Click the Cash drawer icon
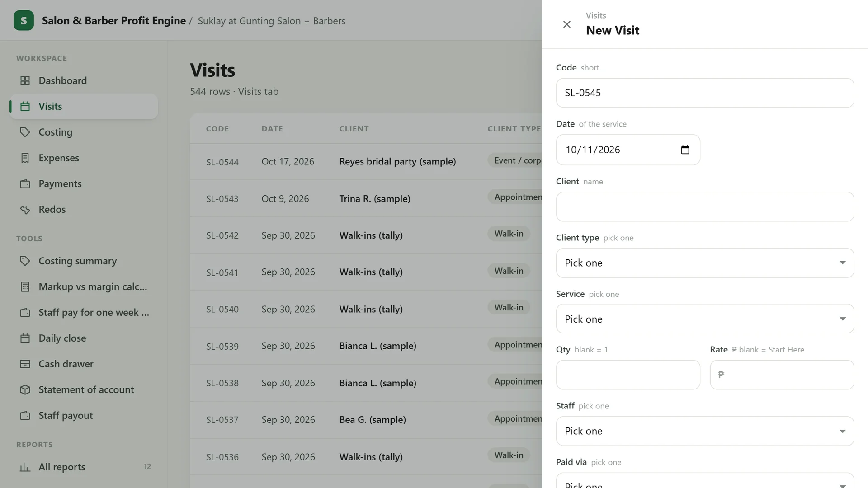Viewport: 868px width, 488px height. [x=25, y=364]
